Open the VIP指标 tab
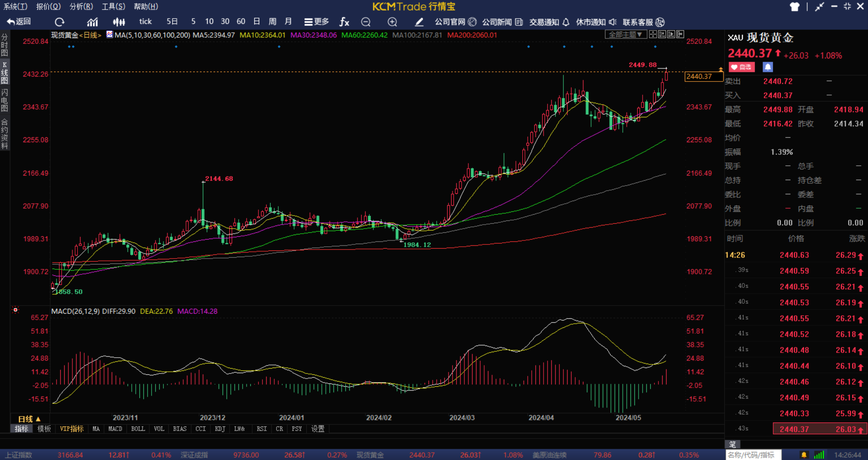 point(72,429)
